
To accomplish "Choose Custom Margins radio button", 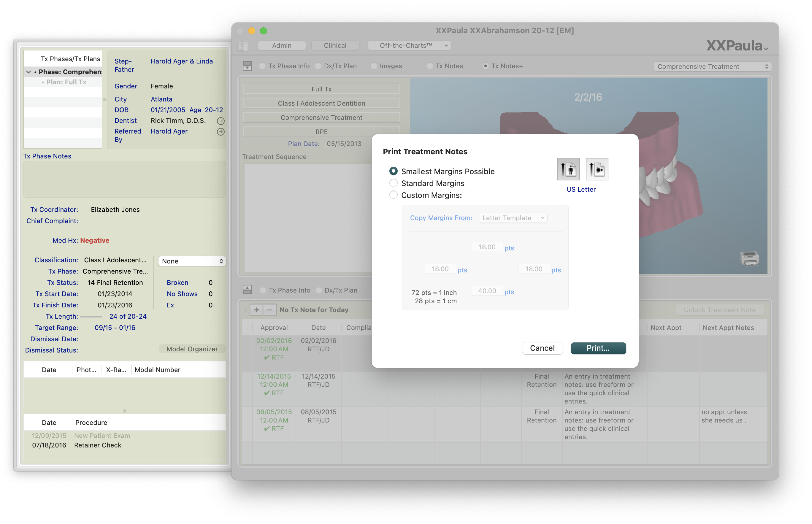I will click(394, 195).
